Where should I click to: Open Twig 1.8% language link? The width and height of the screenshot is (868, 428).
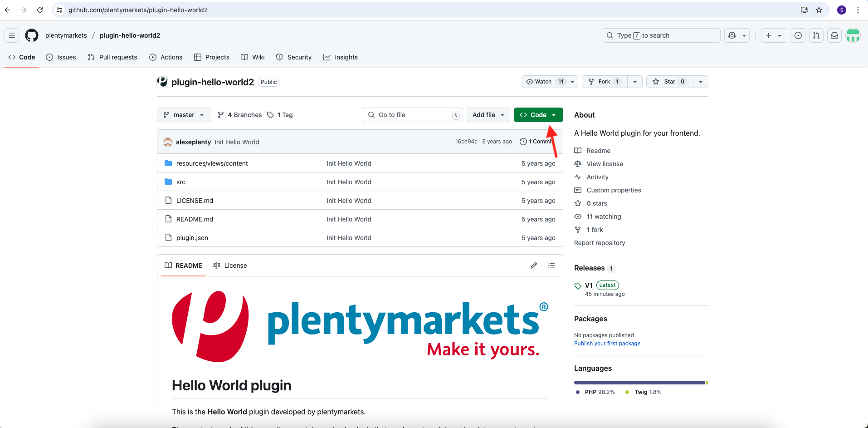tap(644, 392)
